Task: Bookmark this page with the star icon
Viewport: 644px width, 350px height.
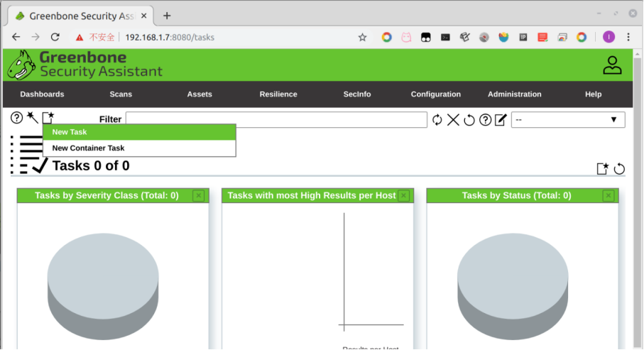Action: tap(362, 37)
